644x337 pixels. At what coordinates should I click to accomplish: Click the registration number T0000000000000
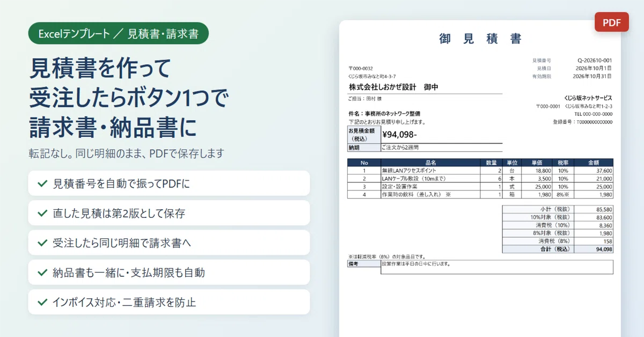pyautogui.click(x=595, y=122)
